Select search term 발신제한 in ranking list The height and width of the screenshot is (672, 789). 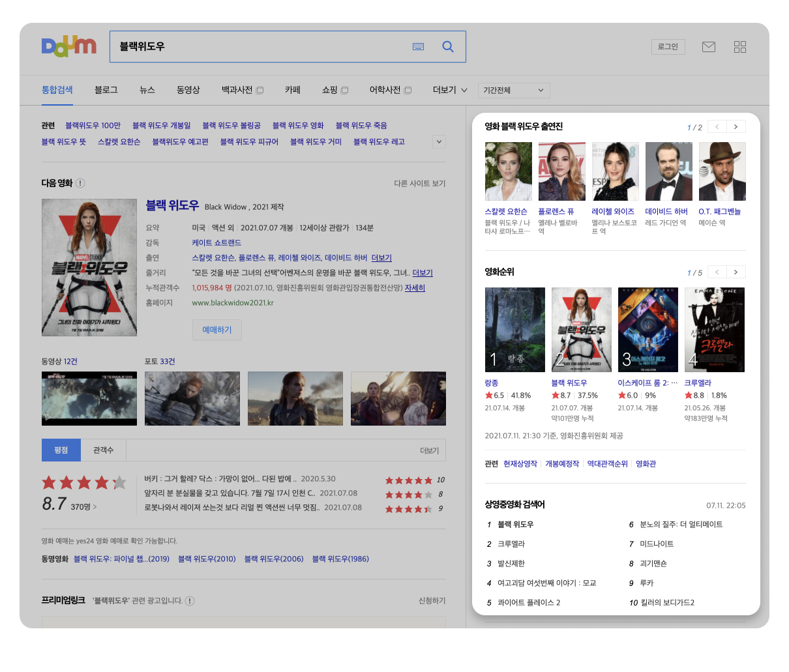[511, 563]
